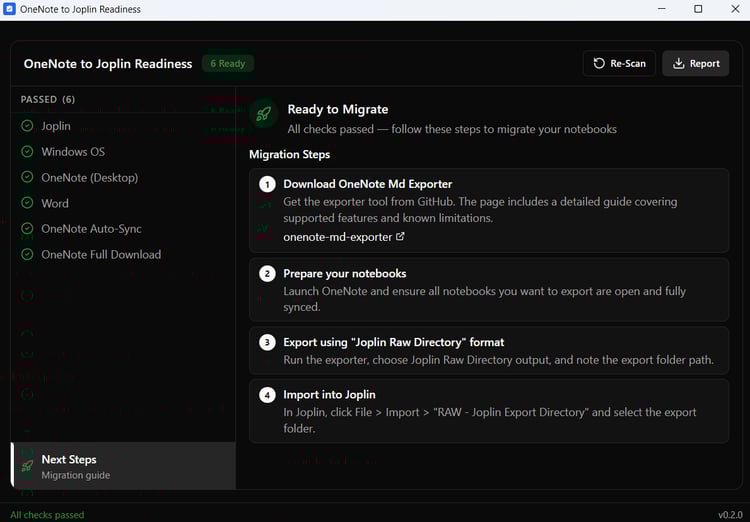This screenshot has width=750, height=522.
Task: Click the 6 Ready status badge
Action: pos(227,63)
